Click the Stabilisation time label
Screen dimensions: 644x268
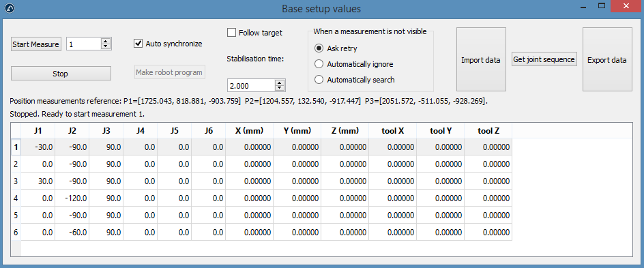pyautogui.click(x=255, y=59)
